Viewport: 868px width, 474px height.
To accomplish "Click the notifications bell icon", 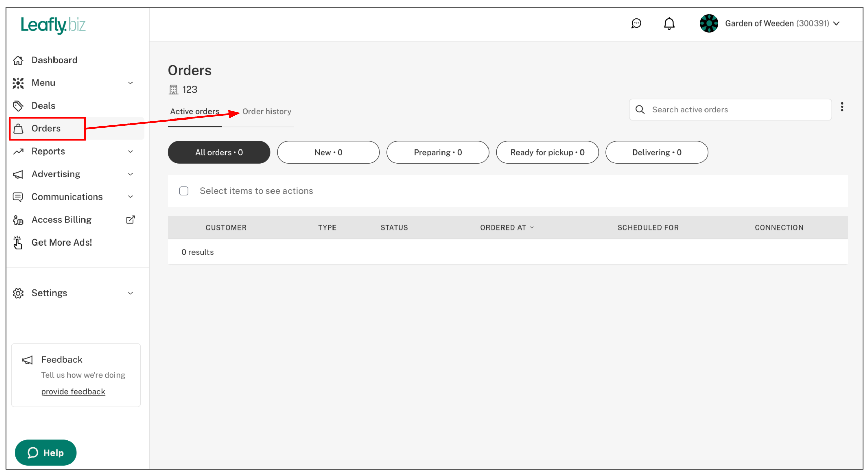I will [669, 23].
